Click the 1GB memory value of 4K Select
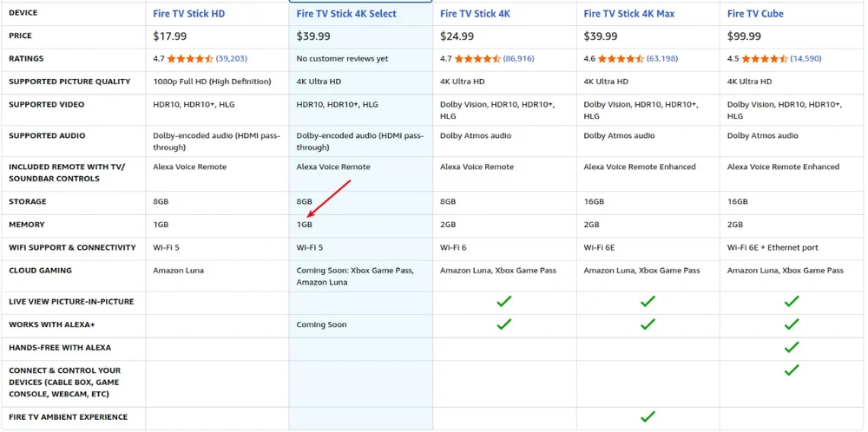Viewport: 868px width, 432px height. pyautogui.click(x=305, y=225)
